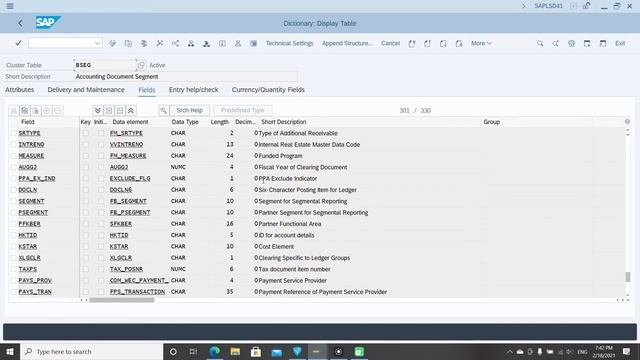Click the Previous Page icon

427,43
